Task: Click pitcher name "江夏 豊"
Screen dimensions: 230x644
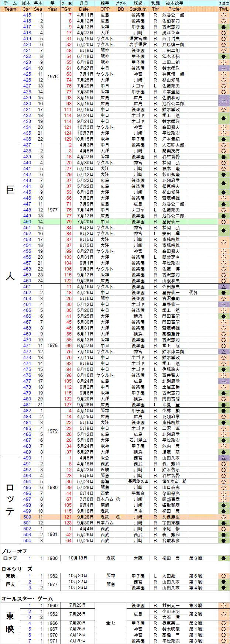Action: click(x=171, y=405)
